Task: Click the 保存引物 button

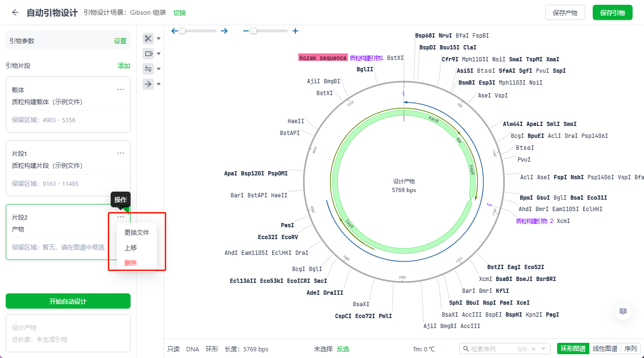Action: click(x=612, y=13)
